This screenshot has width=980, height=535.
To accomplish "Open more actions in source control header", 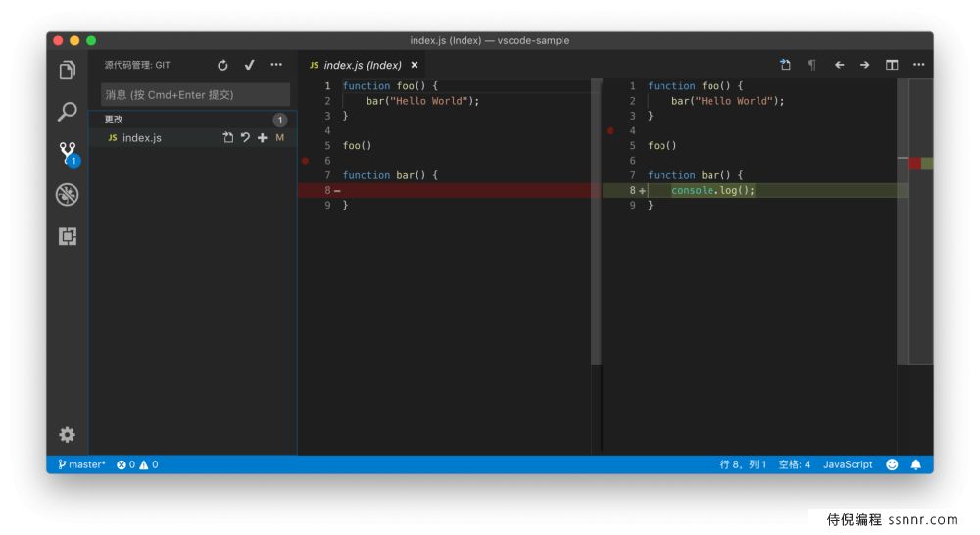I will point(276,65).
